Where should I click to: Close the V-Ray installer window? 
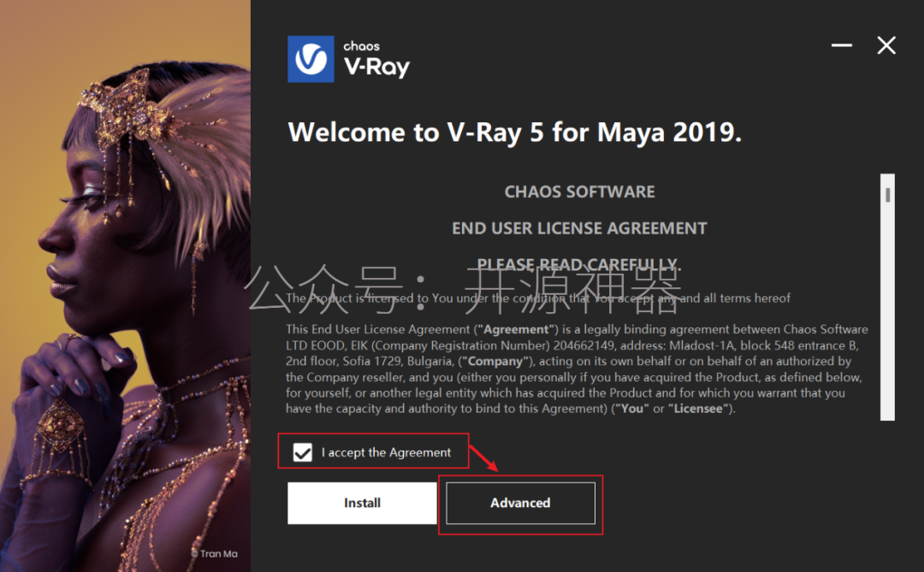(886, 45)
